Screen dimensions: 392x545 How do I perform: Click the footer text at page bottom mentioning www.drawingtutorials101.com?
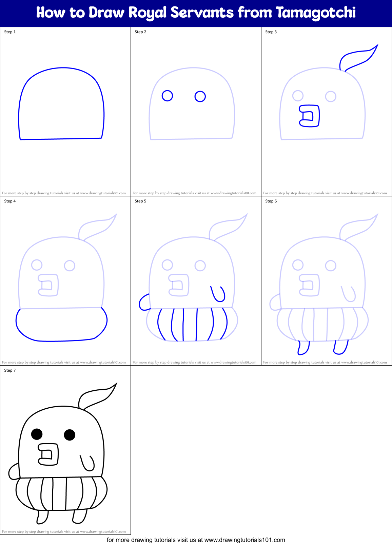point(196,540)
